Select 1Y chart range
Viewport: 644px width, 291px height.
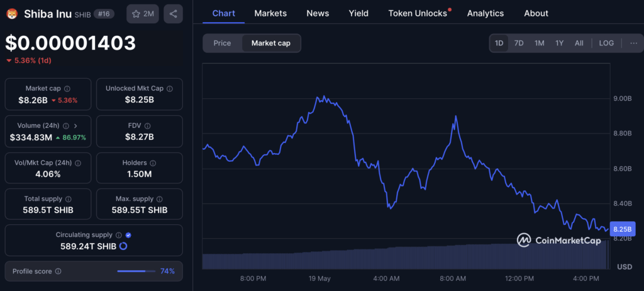(x=559, y=43)
